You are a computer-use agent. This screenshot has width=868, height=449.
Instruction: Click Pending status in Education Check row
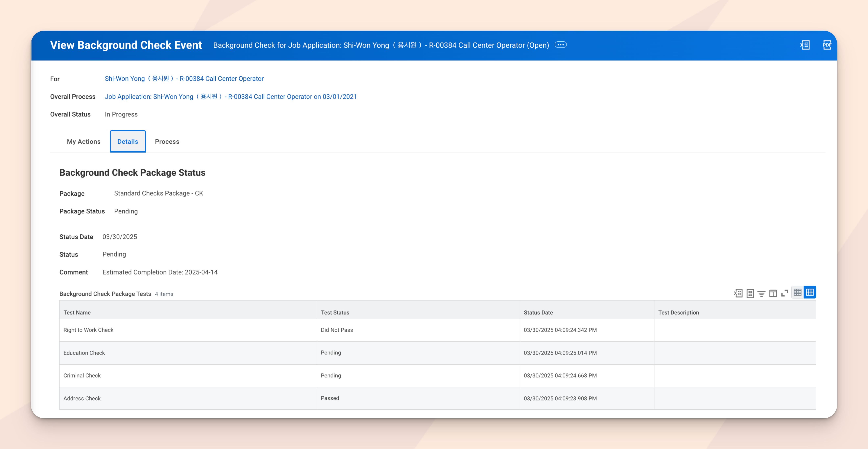418,353
